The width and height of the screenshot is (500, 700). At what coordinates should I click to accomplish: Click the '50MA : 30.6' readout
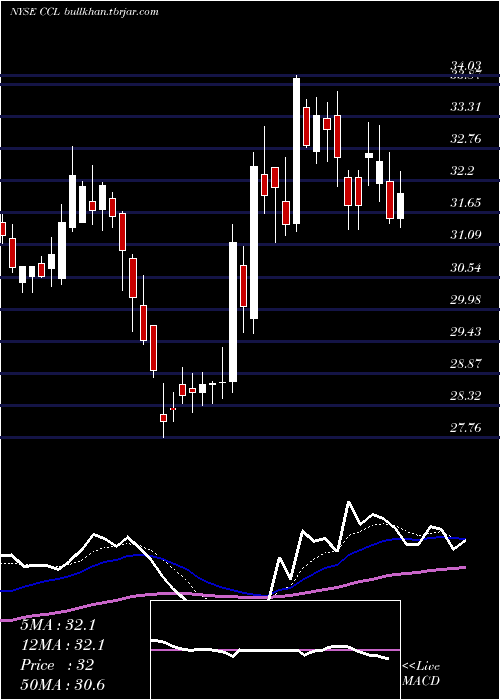click(62, 685)
